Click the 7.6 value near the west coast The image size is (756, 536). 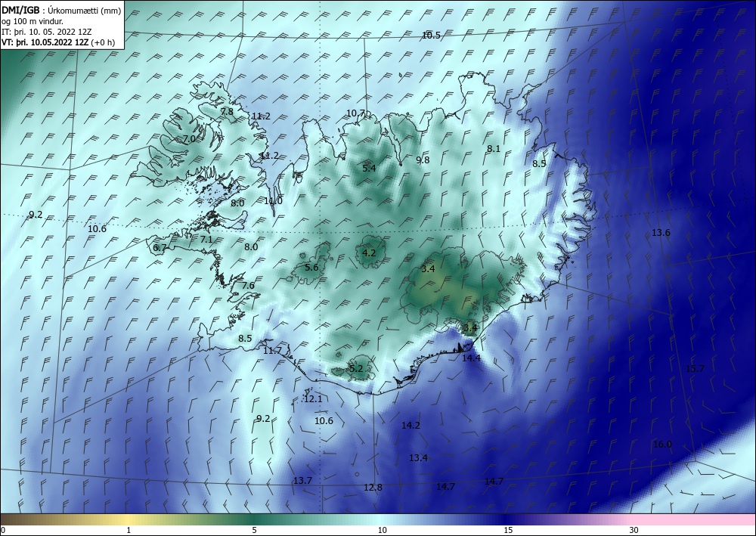point(248,285)
